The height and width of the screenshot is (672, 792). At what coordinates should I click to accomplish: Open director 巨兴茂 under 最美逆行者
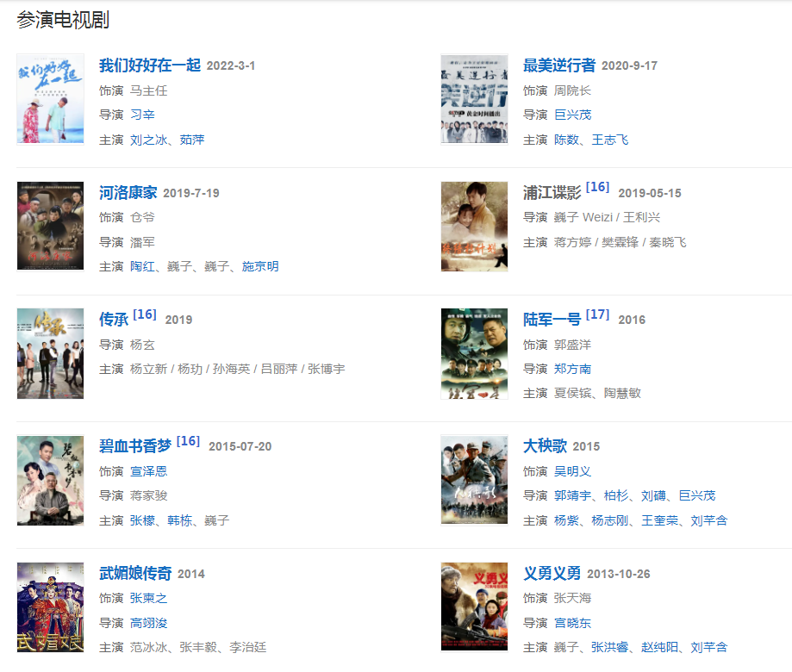coord(573,115)
